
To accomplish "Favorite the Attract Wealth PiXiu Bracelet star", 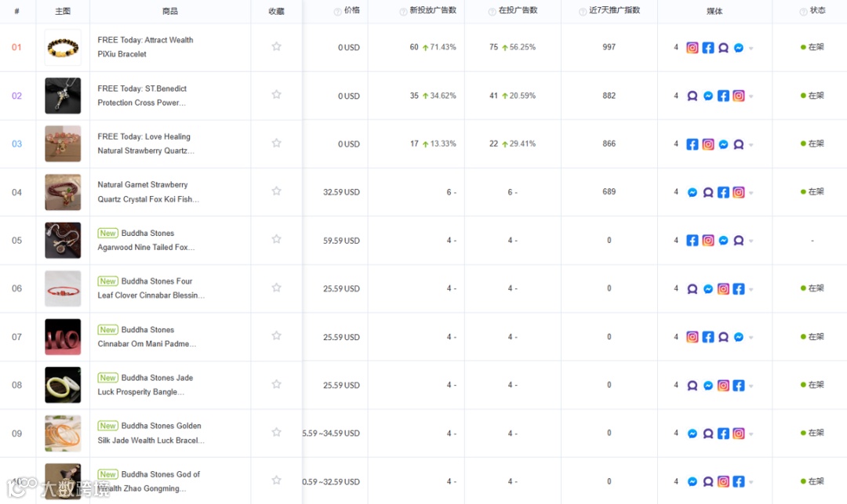I will pyautogui.click(x=276, y=46).
